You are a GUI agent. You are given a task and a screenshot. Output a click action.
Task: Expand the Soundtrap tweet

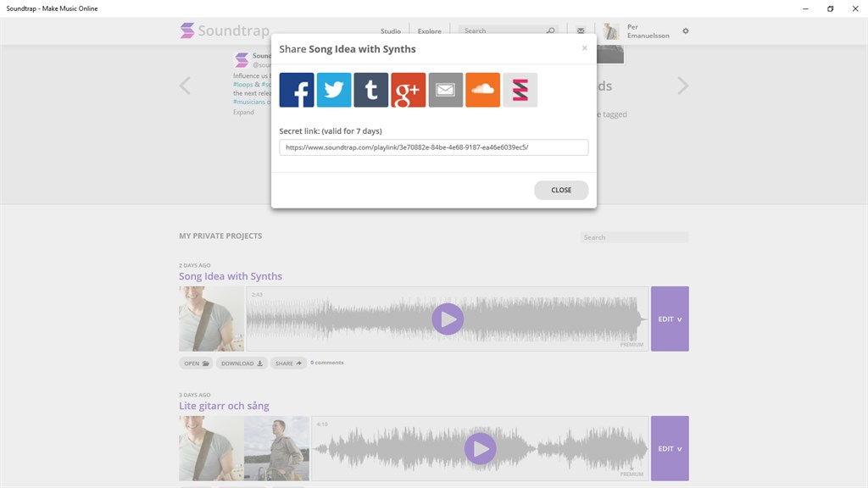click(x=243, y=112)
